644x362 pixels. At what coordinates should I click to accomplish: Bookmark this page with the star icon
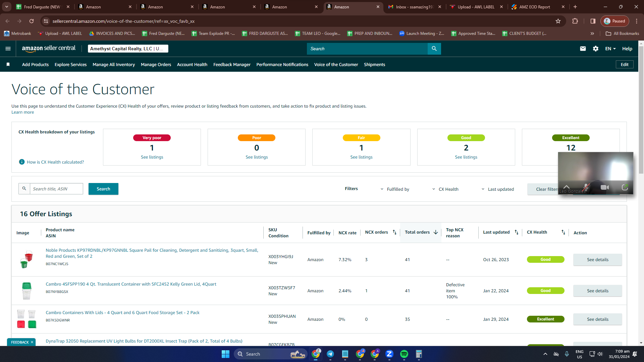(558, 21)
